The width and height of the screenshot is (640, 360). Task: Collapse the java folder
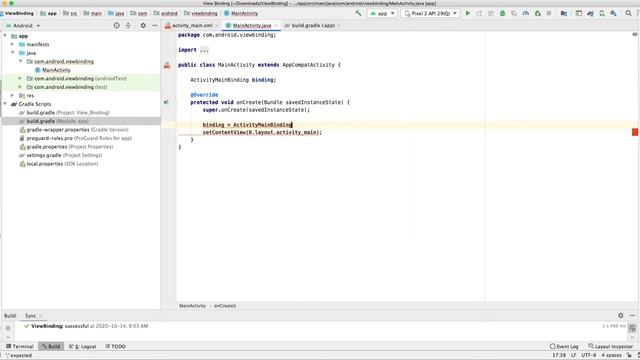click(13, 53)
